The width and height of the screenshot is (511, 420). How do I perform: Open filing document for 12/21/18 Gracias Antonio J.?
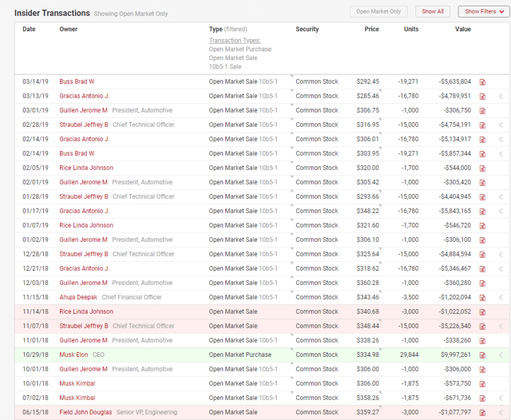point(482,268)
